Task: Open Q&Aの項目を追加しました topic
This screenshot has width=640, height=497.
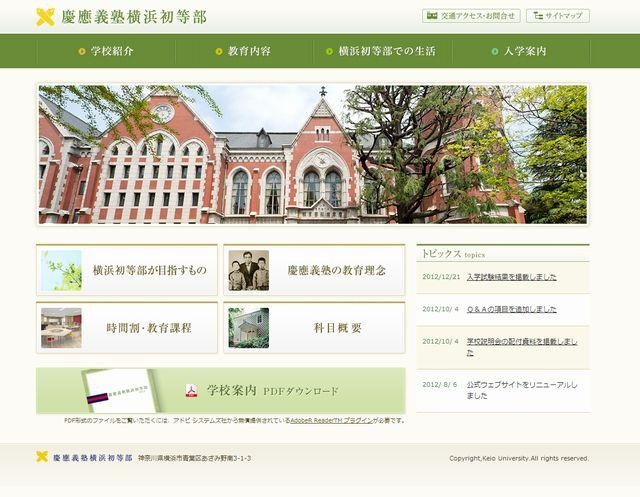Action: (x=511, y=309)
